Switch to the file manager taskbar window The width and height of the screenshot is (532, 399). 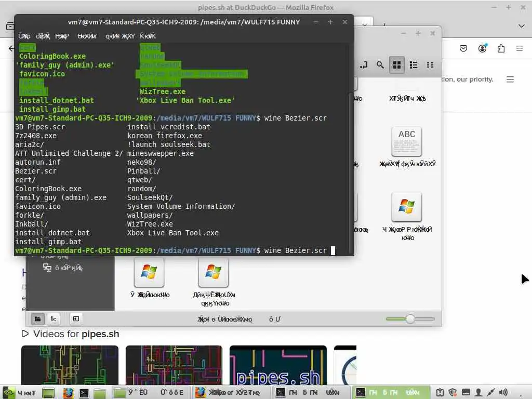click(x=150, y=393)
